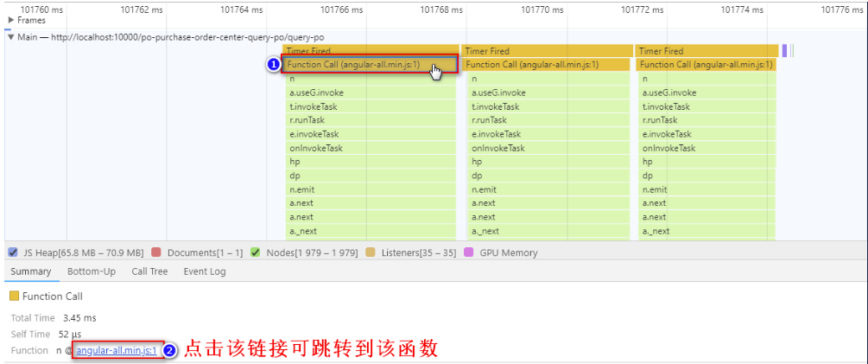This screenshot has height=364, width=868.
Task: Toggle the GPU Memory checkbox
Action: tap(468, 252)
